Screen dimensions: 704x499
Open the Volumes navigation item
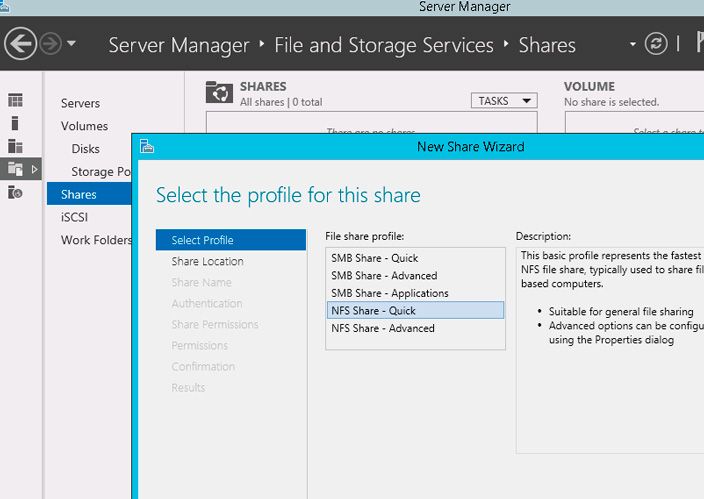point(84,126)
